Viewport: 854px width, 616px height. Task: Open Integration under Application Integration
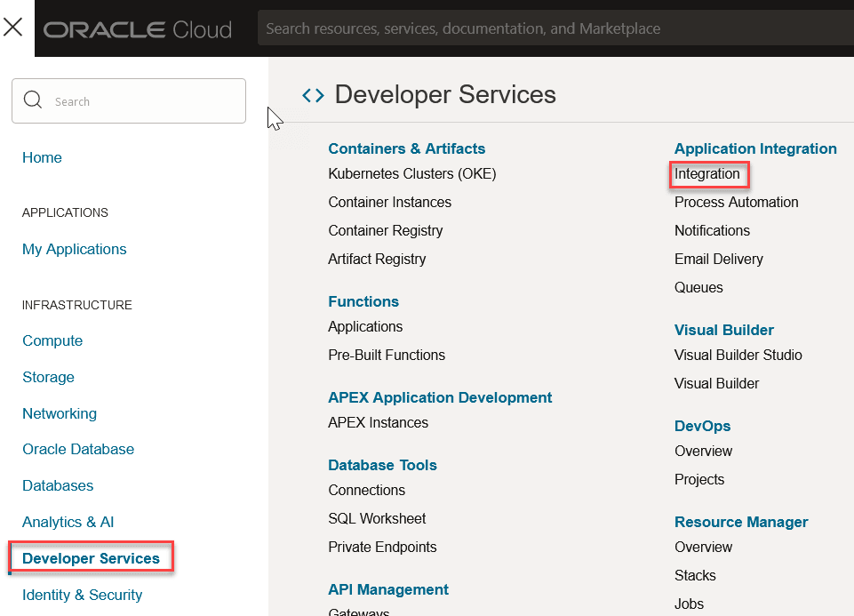coord(707,173)
